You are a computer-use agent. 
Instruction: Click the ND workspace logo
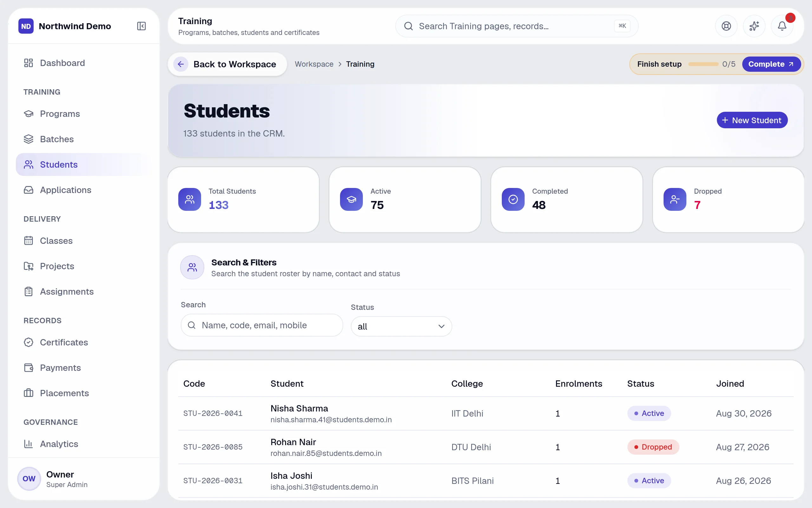click(x=26, y=26)
